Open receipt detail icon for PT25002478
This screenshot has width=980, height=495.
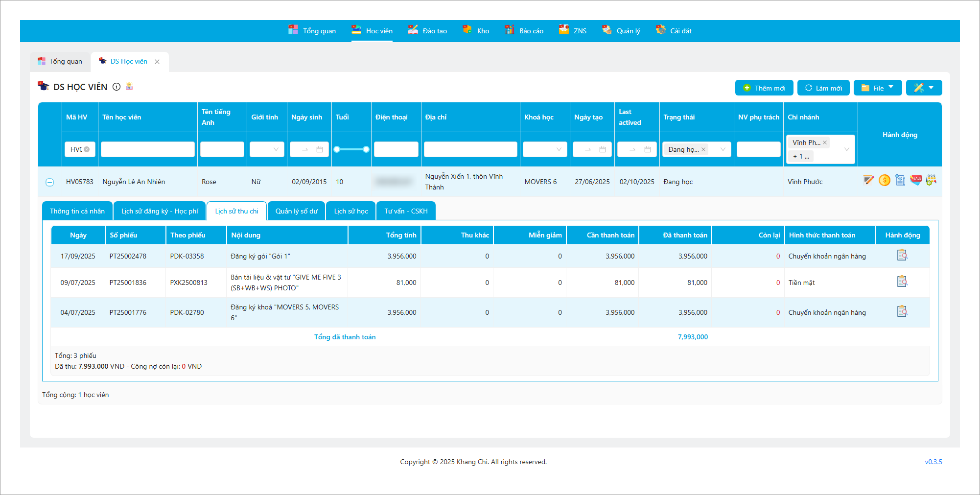(902, 255)
